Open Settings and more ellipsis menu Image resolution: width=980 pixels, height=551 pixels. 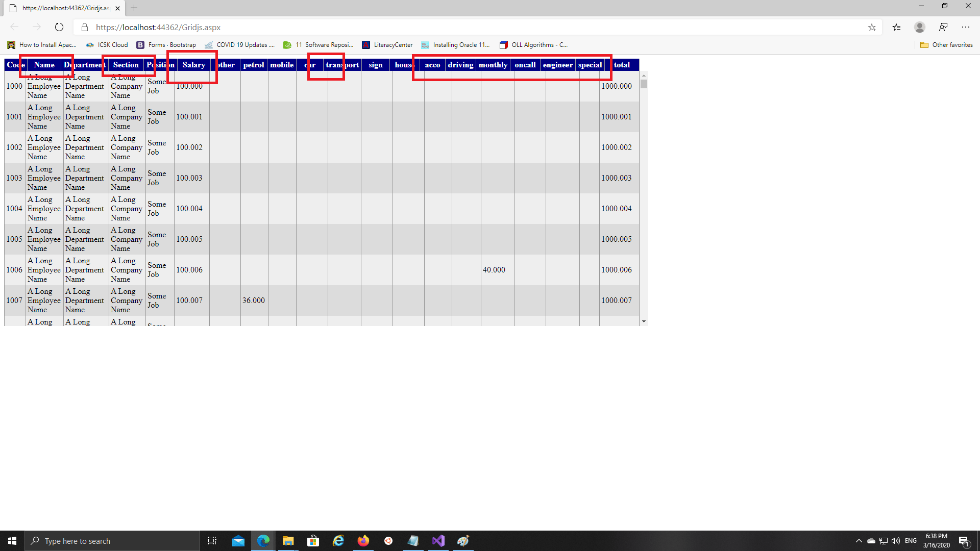click(966, 27)
